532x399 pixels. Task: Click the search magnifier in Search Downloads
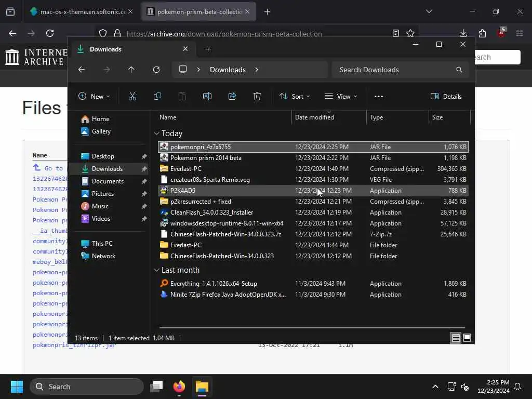point(459,70)
